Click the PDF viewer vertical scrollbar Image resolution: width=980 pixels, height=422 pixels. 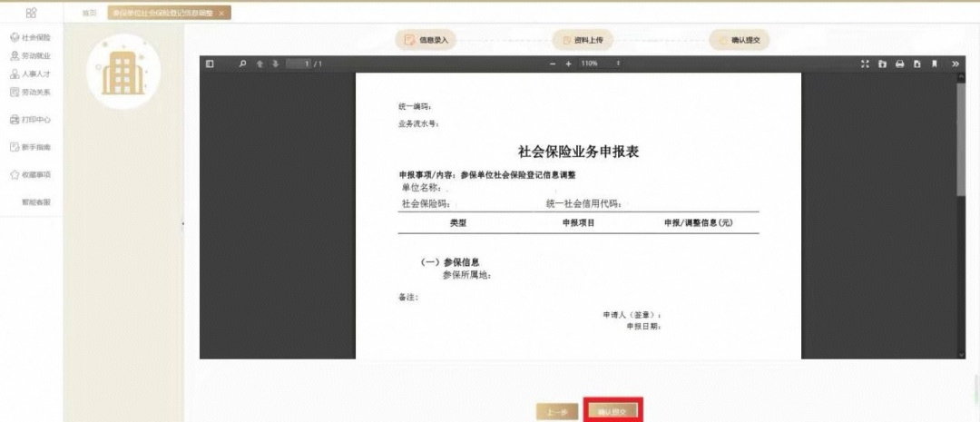[x=961, y=136]
